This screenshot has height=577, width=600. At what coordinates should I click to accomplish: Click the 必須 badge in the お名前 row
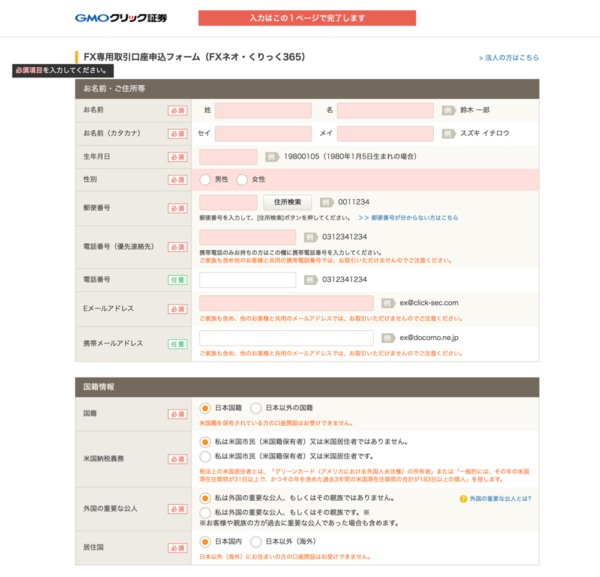click(178, 111)
